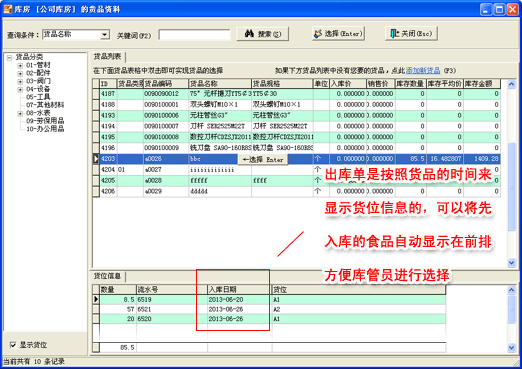Open the 添加新货品 link
Viewport: 522px width, 369px height.
[x=423, y=71]
